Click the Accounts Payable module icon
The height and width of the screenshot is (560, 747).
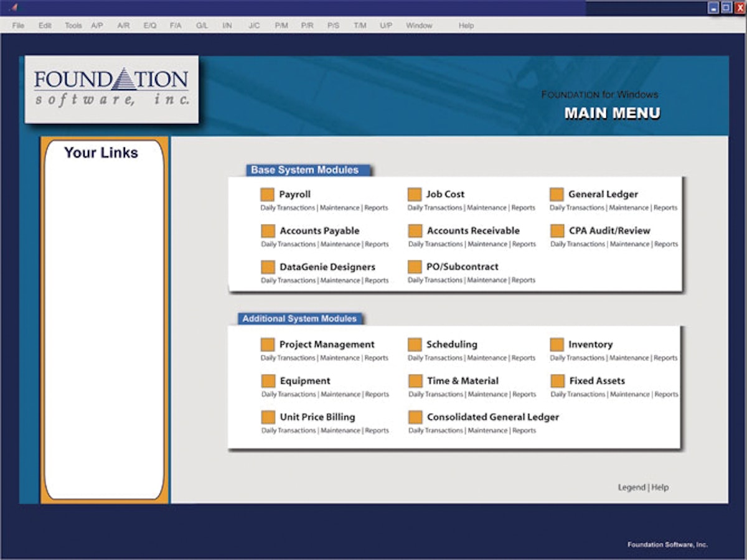(268, 231)
